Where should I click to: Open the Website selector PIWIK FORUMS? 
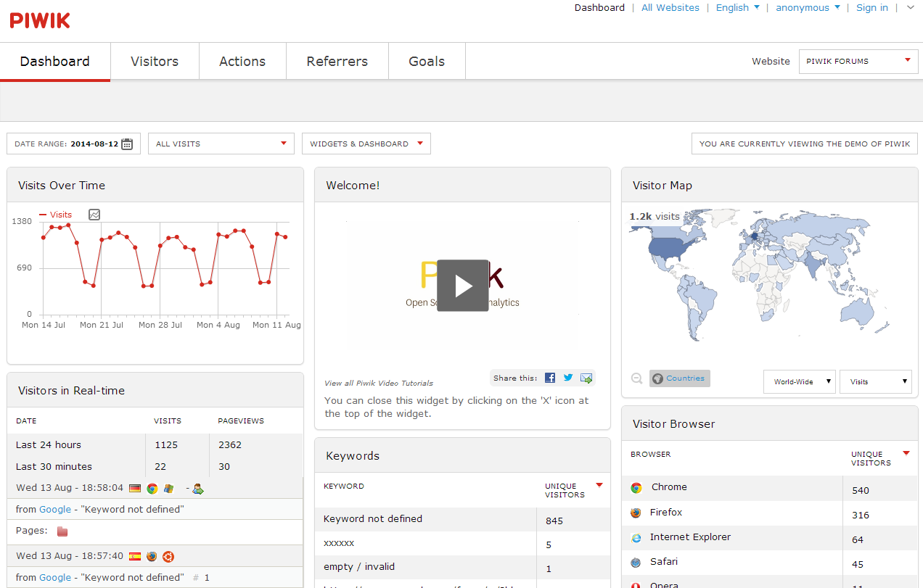[858, 61]
